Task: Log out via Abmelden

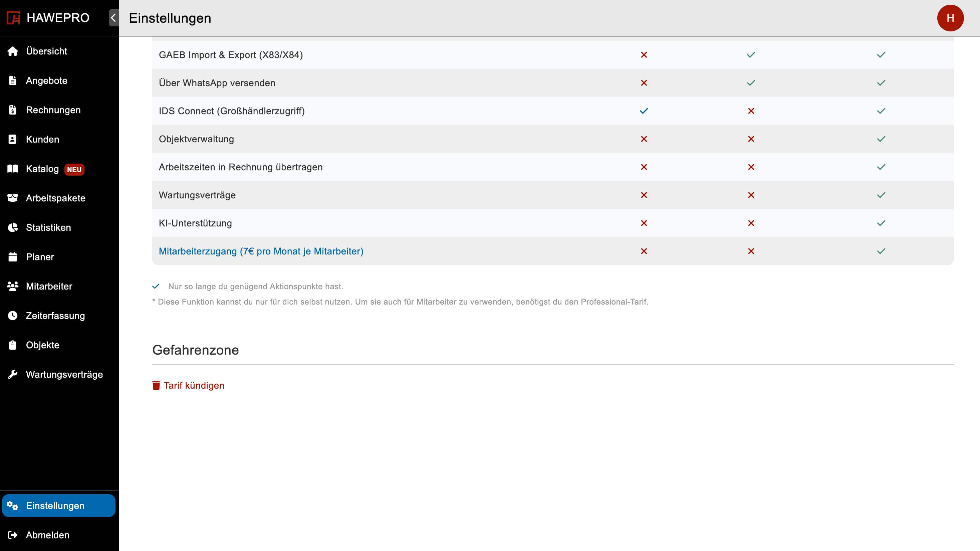Action: [47, 535]
